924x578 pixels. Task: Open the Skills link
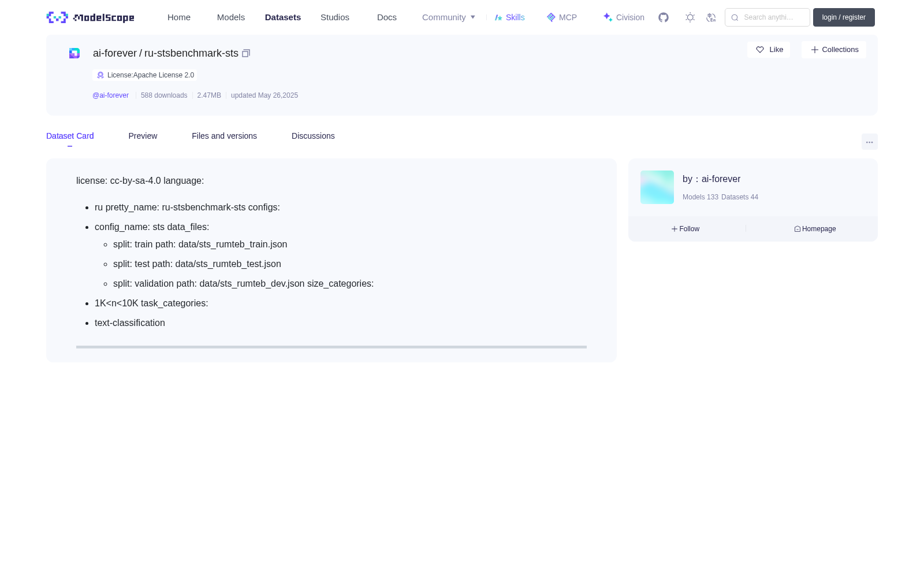510,17
